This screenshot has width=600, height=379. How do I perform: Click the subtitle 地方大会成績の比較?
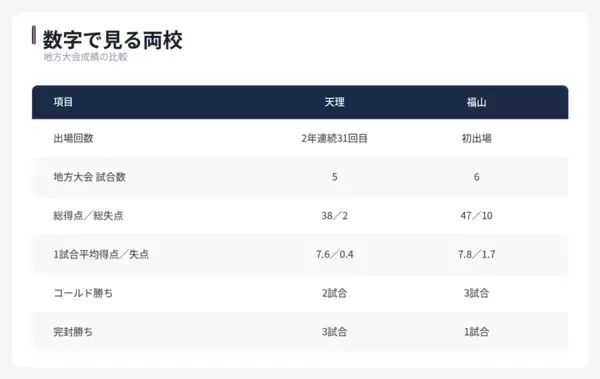[x=85, y=57]
